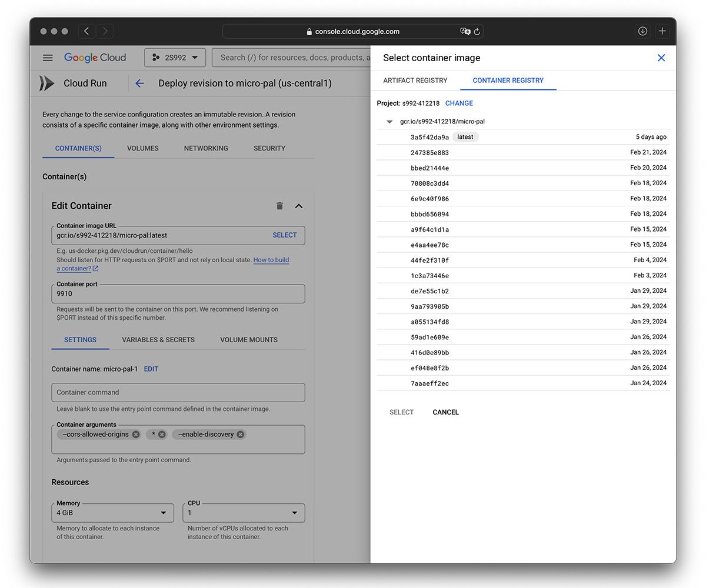Open the navigation hamburger menu
This screenshot has width=706, height=588.
(x=48, y=57)
